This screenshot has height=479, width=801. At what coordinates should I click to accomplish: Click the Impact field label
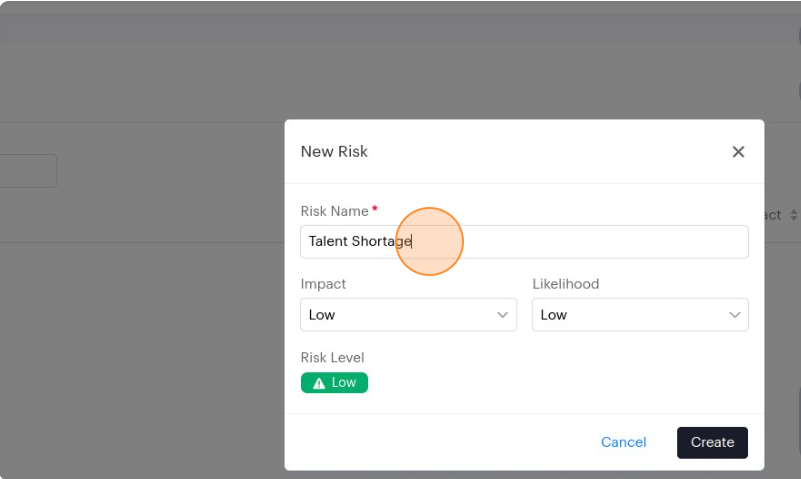(323, 284)
